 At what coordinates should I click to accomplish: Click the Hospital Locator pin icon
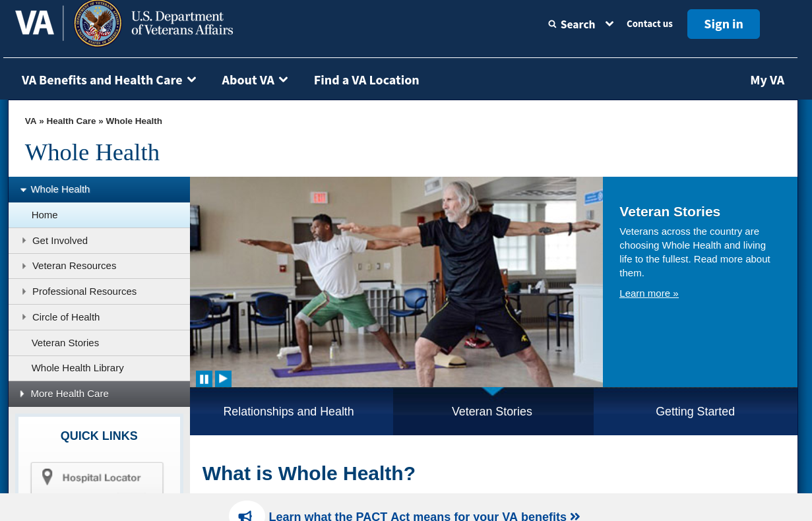click(47, 477)
